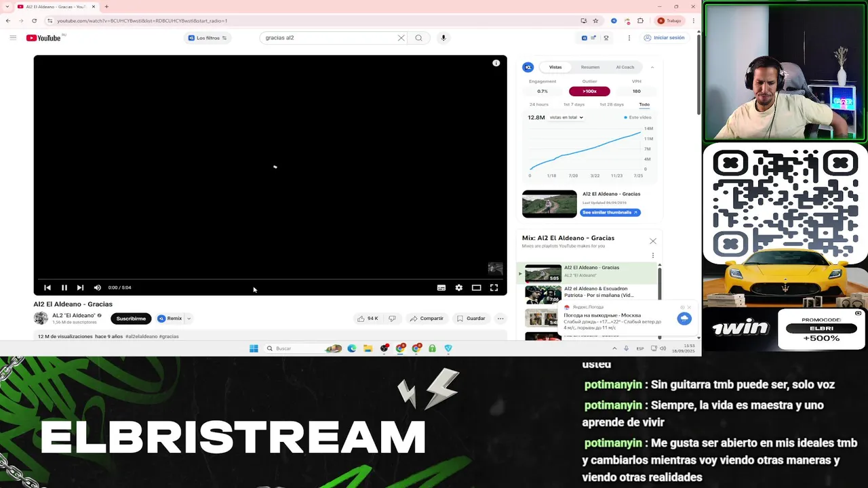Expand the dropdown arrow beside Remix
This screenshot has width=868, height=488.
pos(189,319)
